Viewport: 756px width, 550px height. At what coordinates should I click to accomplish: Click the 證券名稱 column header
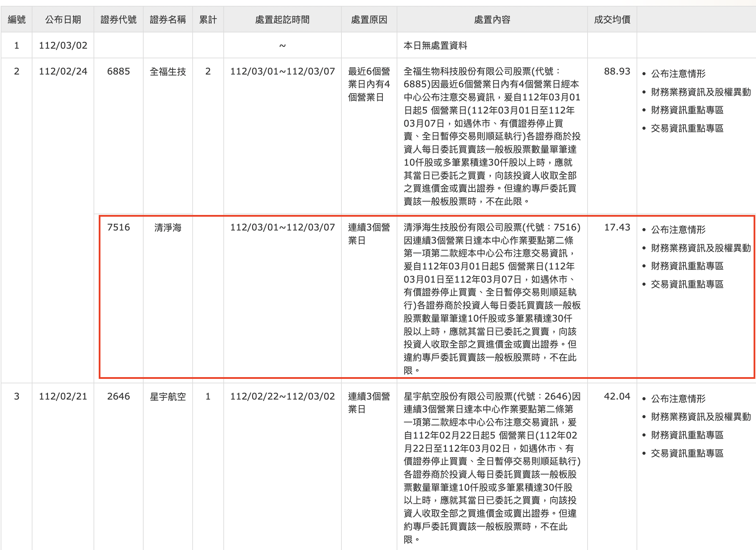[x=168, y=20]
